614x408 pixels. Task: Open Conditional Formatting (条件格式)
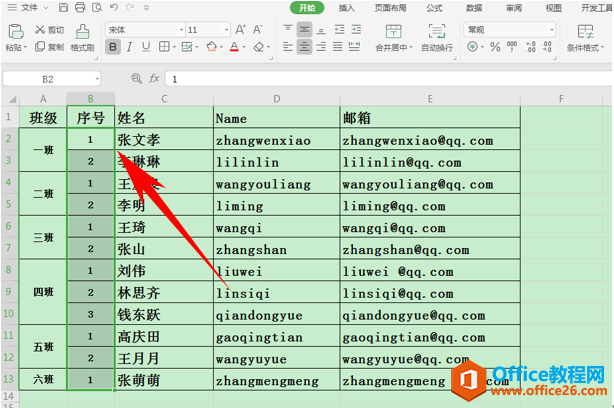tap(585, 38)
